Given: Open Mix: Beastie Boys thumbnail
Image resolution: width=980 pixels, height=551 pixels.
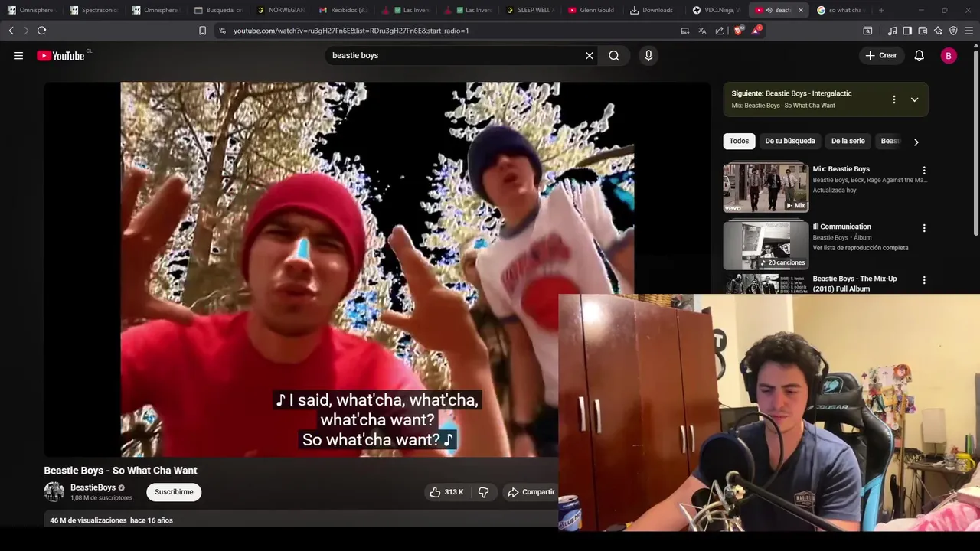Looking at the screenshot, I should point(766,187).
